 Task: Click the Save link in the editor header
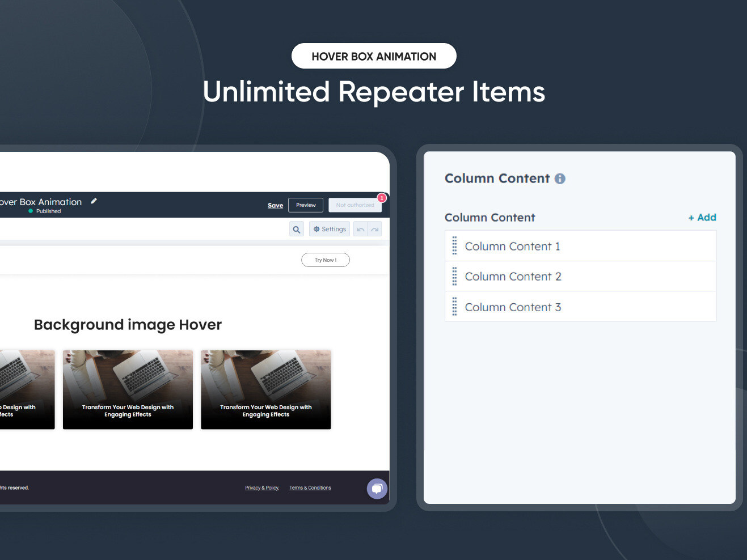(x=275, y=205)
